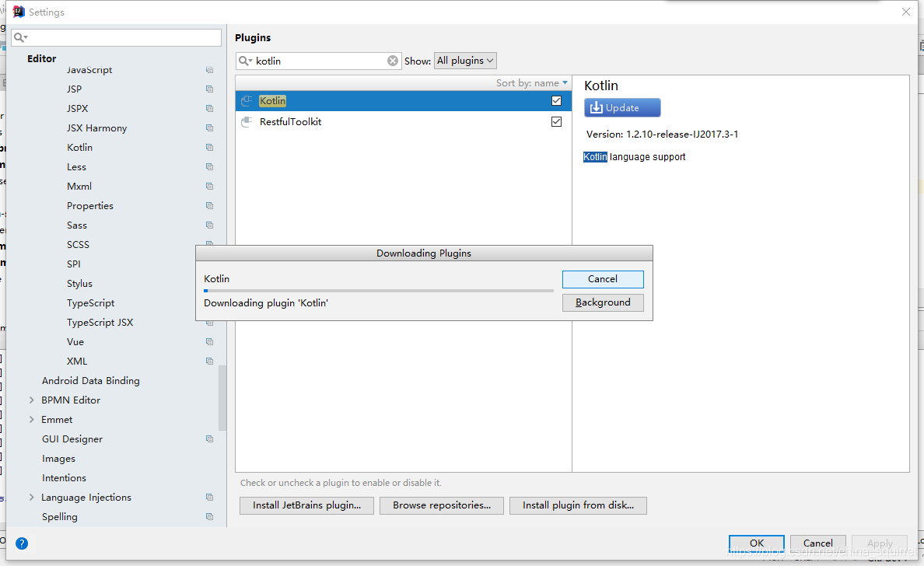Uncheck the RestfulToolkit plugin checkbox
Image resolution: width=924 pixels, height=566 pixels.
[x=556, y=122]
